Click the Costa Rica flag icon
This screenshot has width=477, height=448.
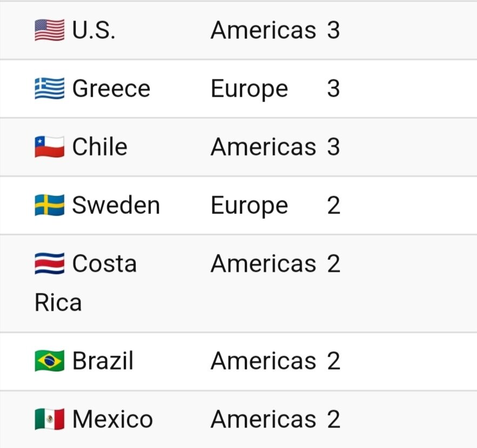[x=49, y=264]
